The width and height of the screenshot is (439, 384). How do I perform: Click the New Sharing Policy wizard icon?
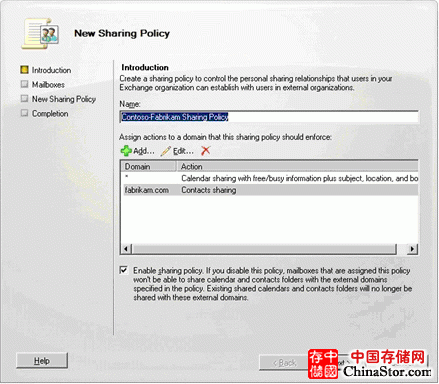coord(41,34)
